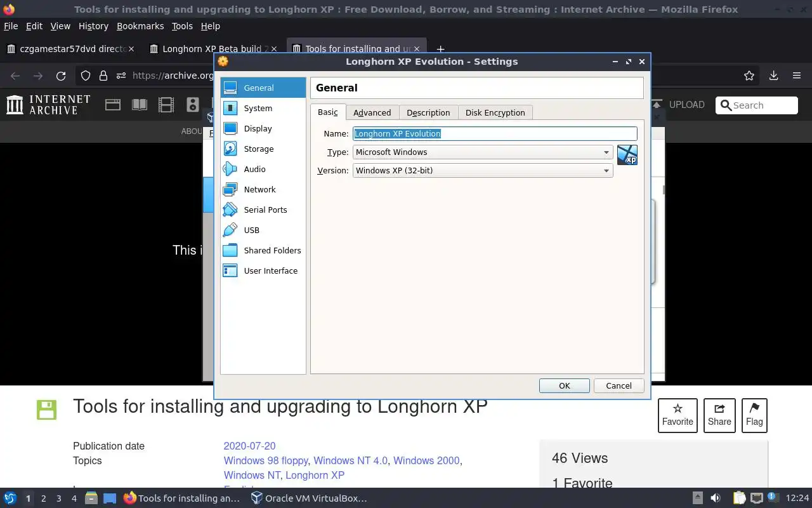Viewport: 812px width, 508px height.
Task: Switch to the Disk Encryption tab
Action: 495,113
